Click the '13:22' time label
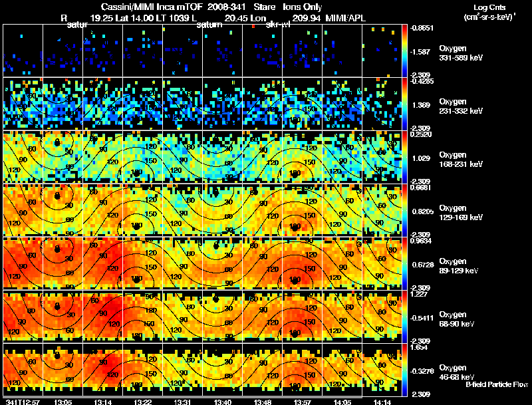Viewport: 532px width, 405px height. [142, 402]
